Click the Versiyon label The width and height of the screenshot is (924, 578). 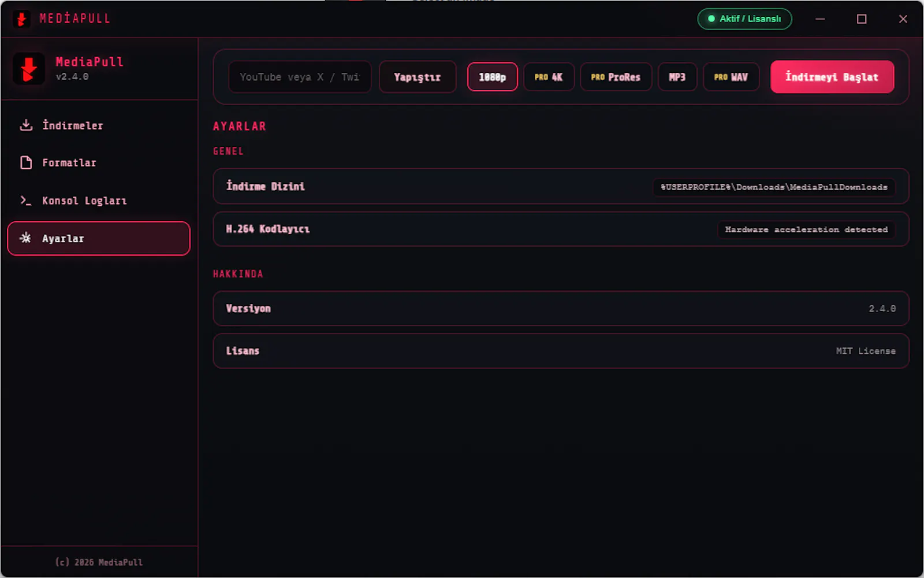coord(248,309)
